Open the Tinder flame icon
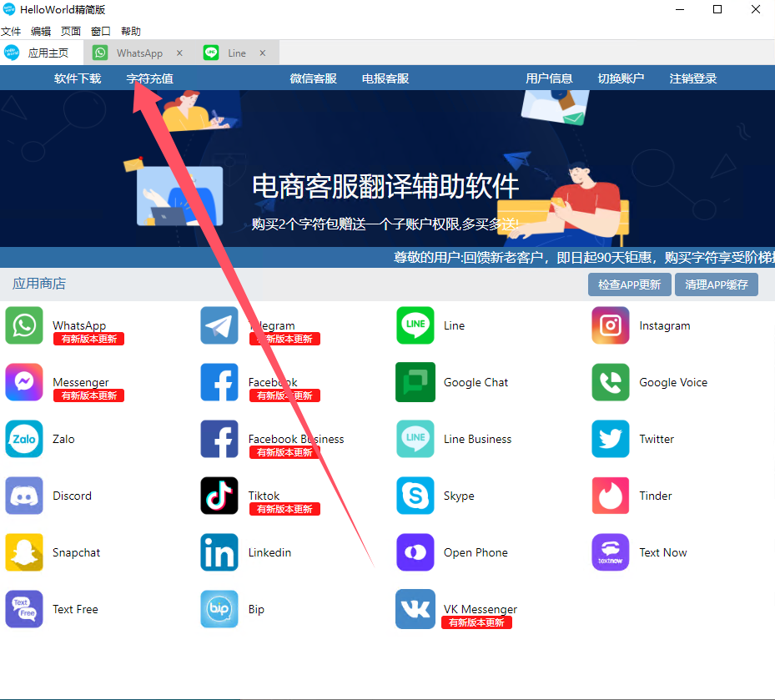 (611, 496)
